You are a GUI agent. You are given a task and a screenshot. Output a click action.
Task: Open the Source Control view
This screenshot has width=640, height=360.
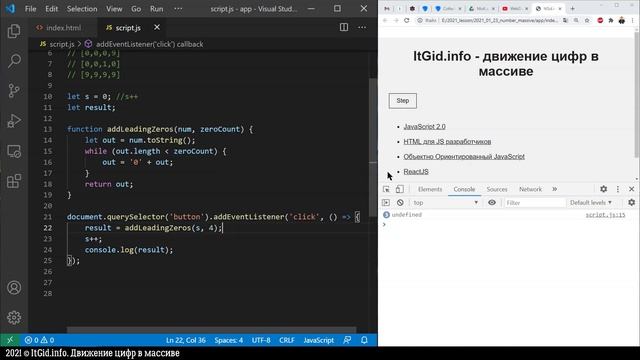[x=14, y=91]
